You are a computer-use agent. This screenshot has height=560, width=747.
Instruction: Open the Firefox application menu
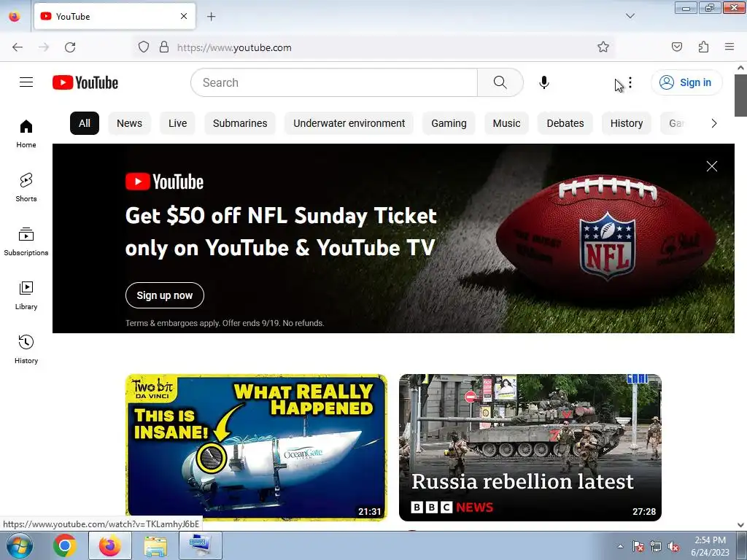729,47
